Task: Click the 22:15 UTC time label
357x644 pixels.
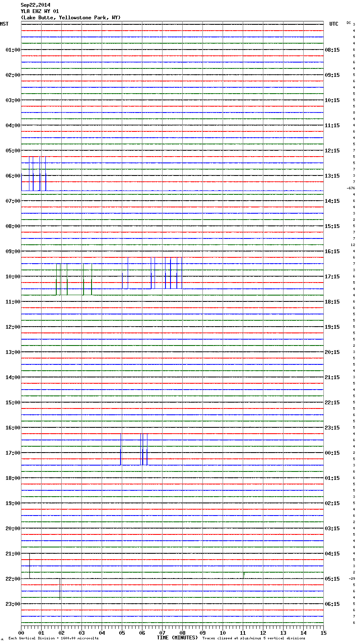Action: pos(332,403)
